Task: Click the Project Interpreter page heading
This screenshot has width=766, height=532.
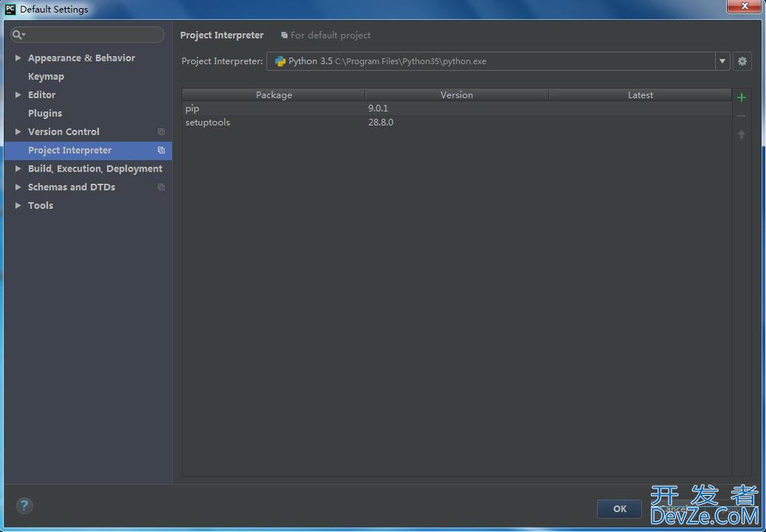Action: pos(222,35)
